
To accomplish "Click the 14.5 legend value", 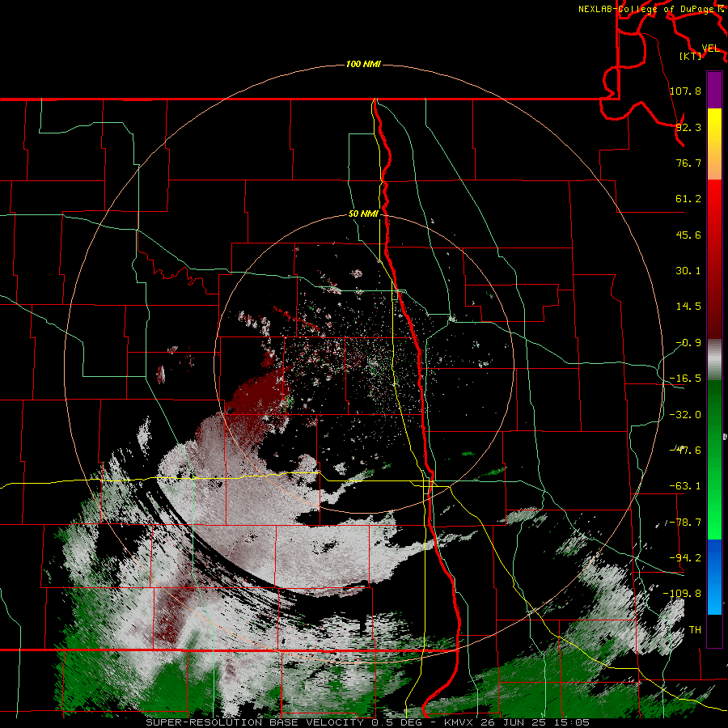I will [688, 307].
